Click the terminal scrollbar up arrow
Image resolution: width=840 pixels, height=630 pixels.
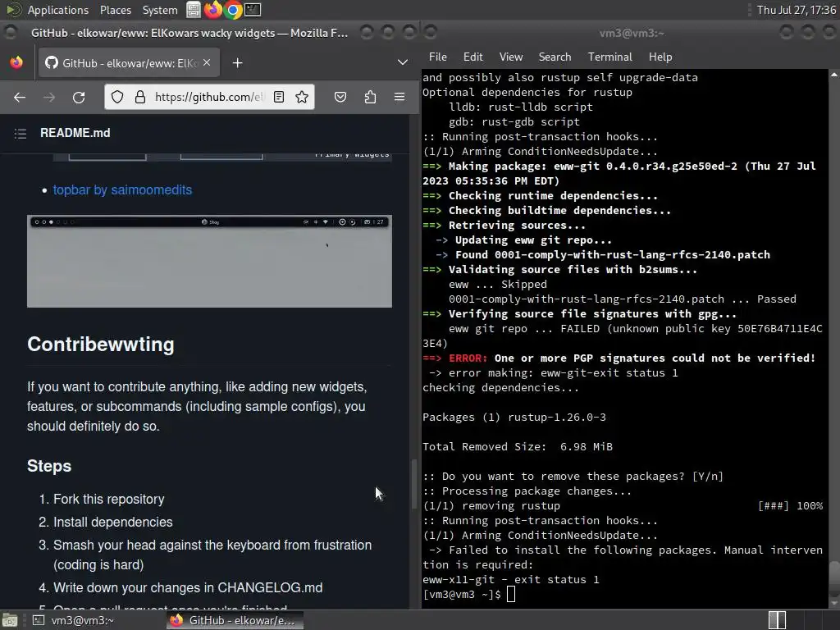tap(834, 75)
